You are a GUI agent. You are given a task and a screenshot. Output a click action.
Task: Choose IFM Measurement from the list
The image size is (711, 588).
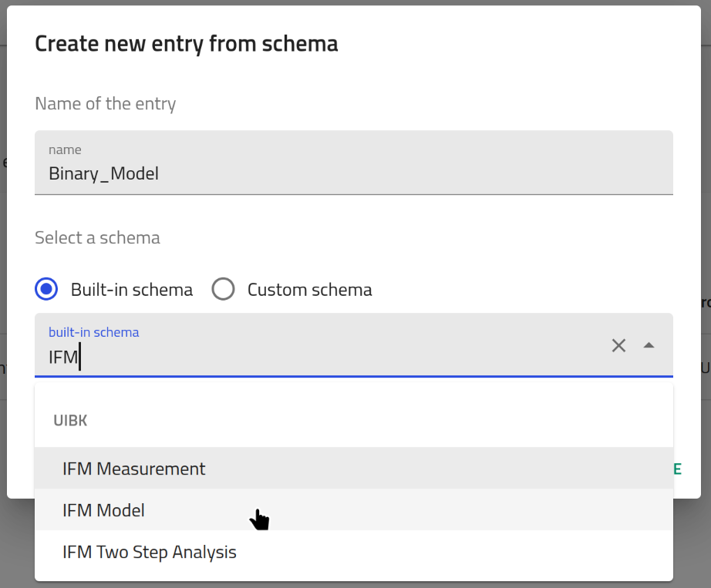pos(134,469)
